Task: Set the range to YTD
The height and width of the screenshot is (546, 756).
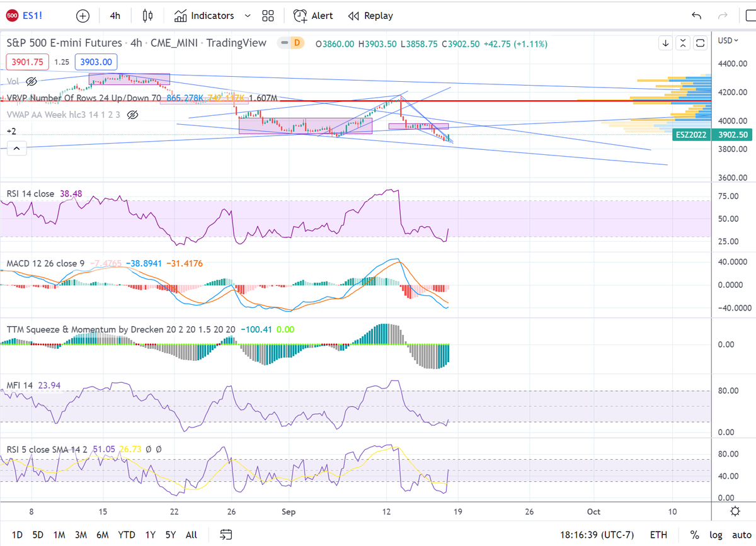Action: (x=127, y=535)
